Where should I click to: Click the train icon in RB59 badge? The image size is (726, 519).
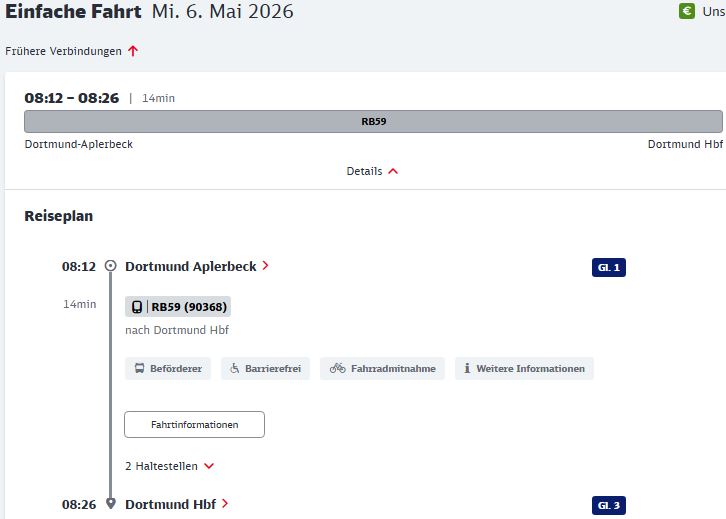pyautogui.click(x=136, y=307)
